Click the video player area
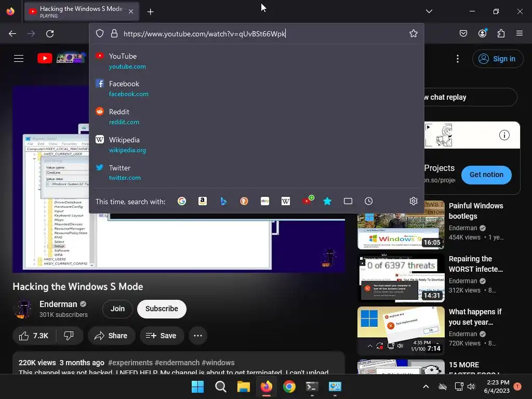 tap(179, 243)
